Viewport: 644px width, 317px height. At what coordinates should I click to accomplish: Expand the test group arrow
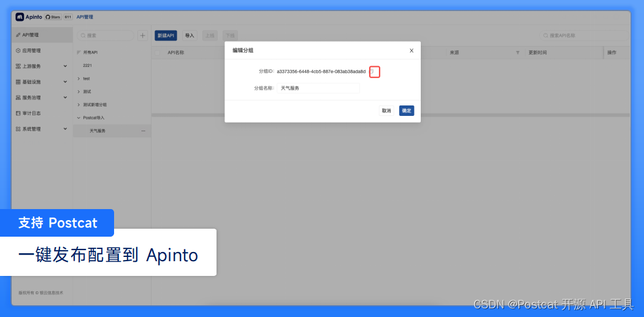coord(79,78)
